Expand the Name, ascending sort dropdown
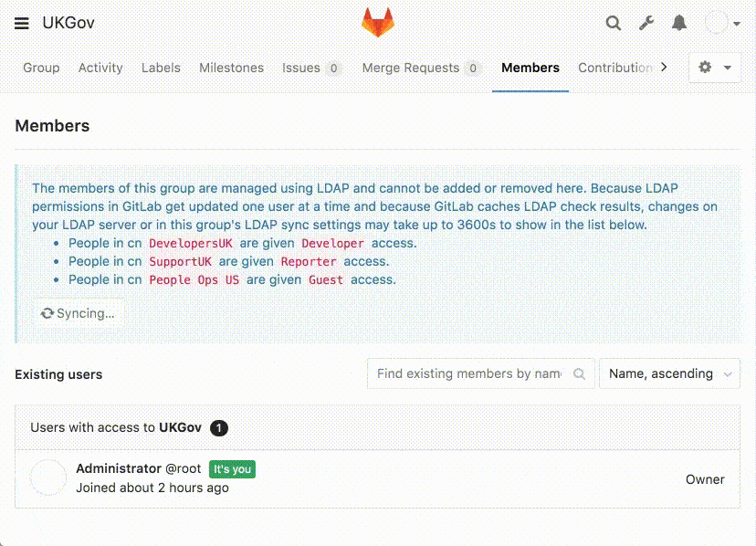The height and width of the screenshot is (546, 756). [x=669, y=373]
